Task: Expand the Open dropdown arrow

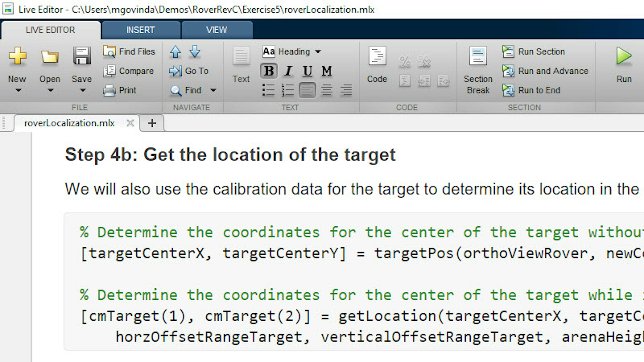Action: pos(50,90)
